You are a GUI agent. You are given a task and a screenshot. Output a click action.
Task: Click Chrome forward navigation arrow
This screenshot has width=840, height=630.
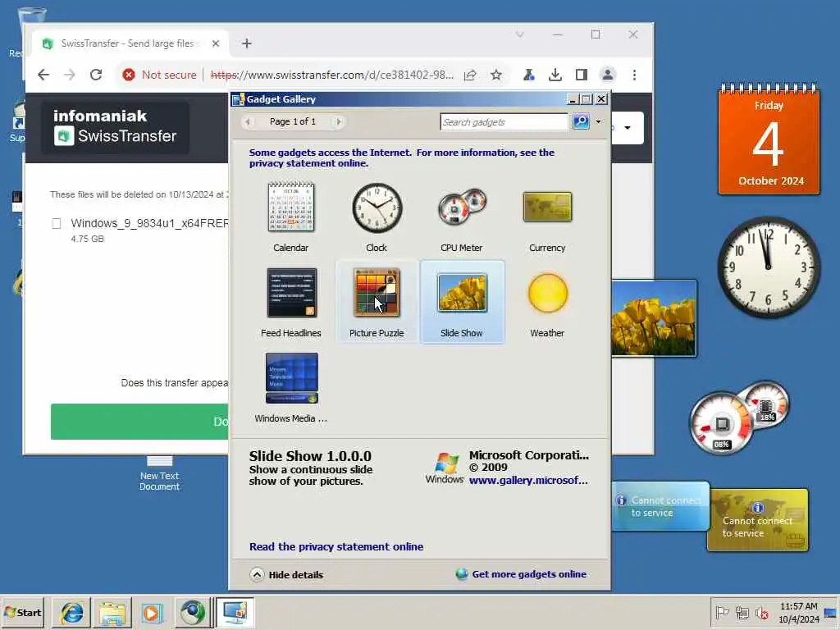[70, 75]
